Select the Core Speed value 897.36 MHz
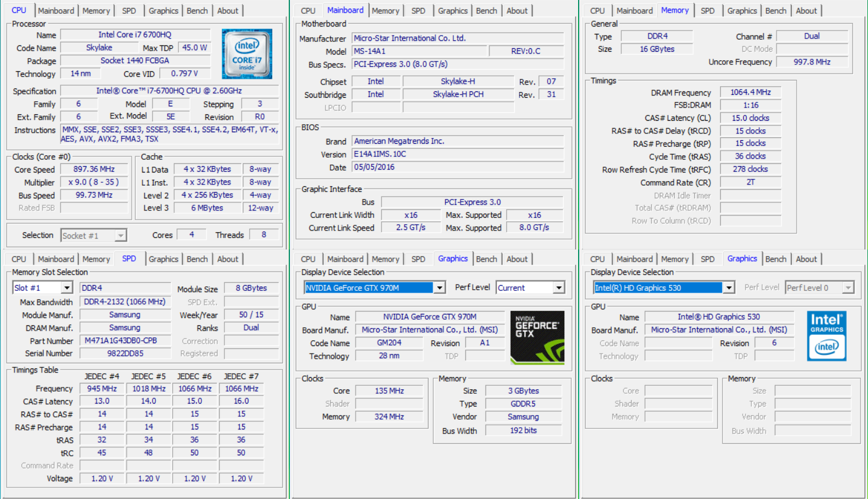Screen dimensions: 868x499 (94, 169)
